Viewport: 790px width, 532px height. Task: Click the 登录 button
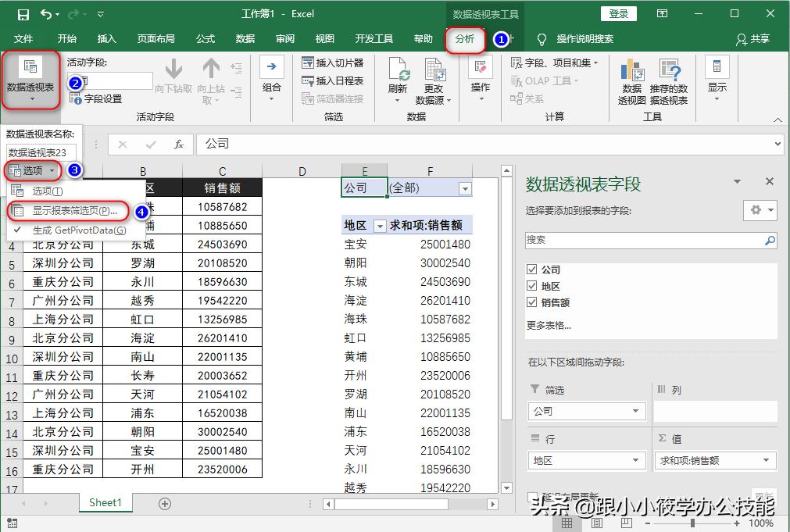pos(620,13)
